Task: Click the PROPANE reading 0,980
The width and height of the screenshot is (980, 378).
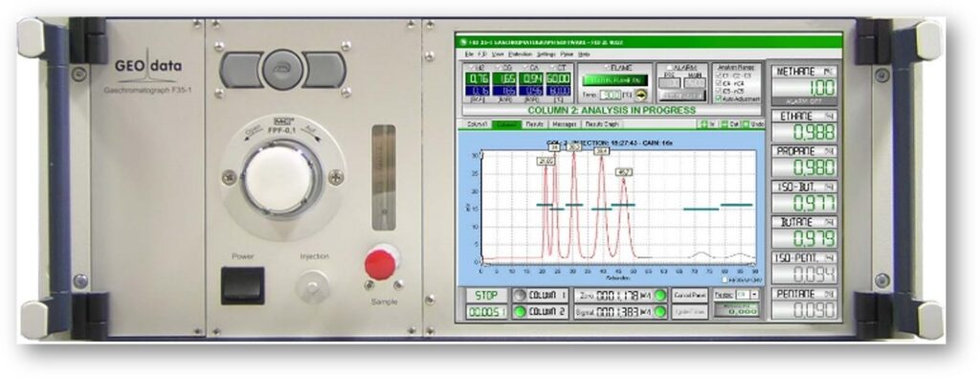Action: [x=804, y=167]
